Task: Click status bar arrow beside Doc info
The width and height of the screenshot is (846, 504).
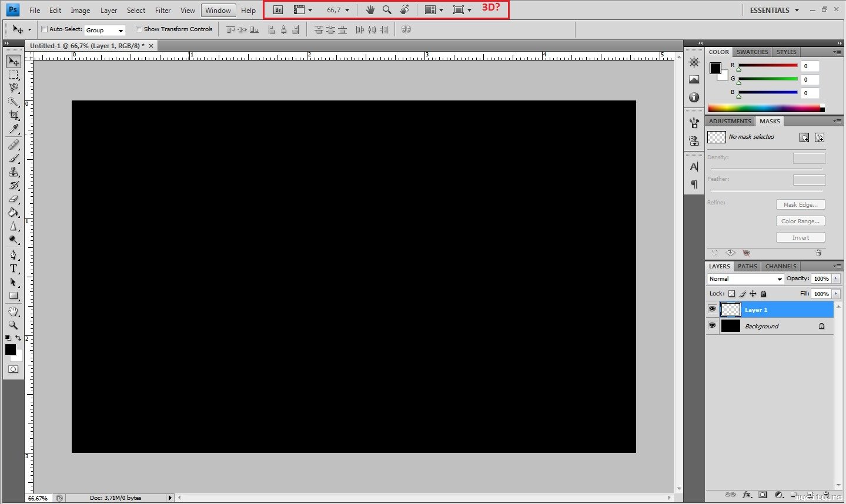Action: pos(170,498)
